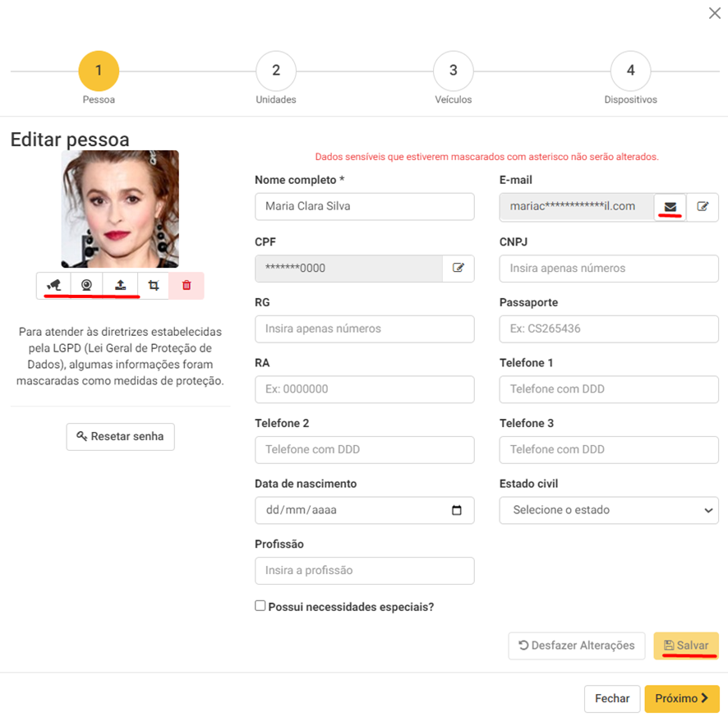
Task: Open the calendar picker for Data de nascimento
Action: point(456,510)
